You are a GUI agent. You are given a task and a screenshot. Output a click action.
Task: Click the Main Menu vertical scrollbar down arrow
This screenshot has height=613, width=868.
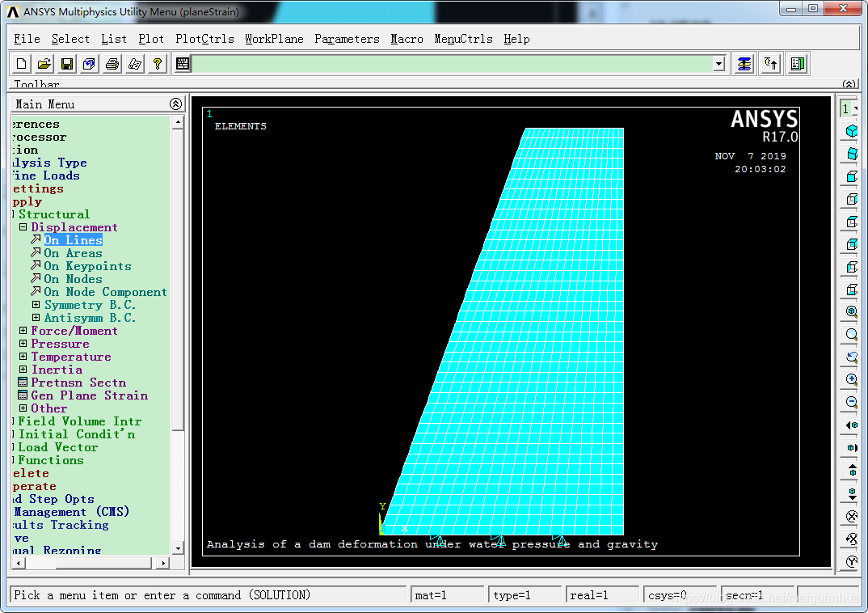178,547
